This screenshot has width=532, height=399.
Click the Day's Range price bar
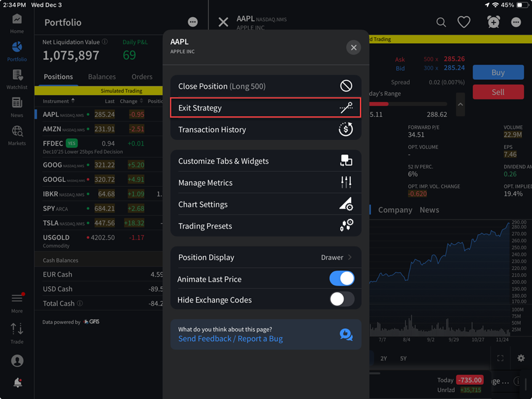click(x=408, y=105)
